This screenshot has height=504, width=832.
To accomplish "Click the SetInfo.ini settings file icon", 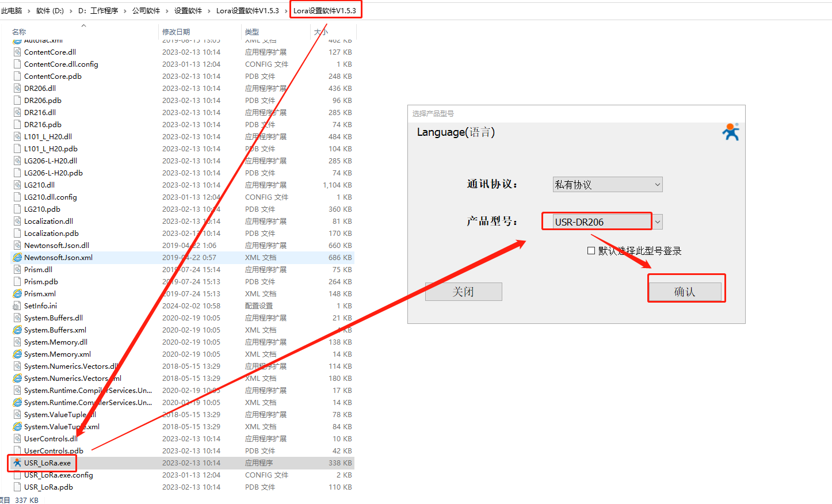I will (17, 306).
